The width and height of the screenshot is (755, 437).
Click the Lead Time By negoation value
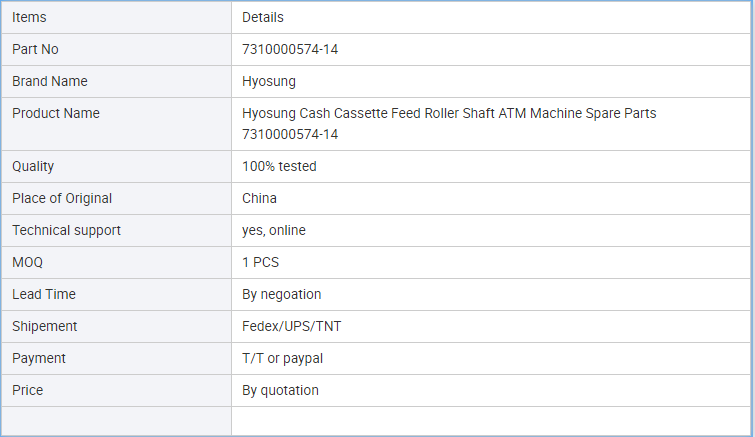281,295
